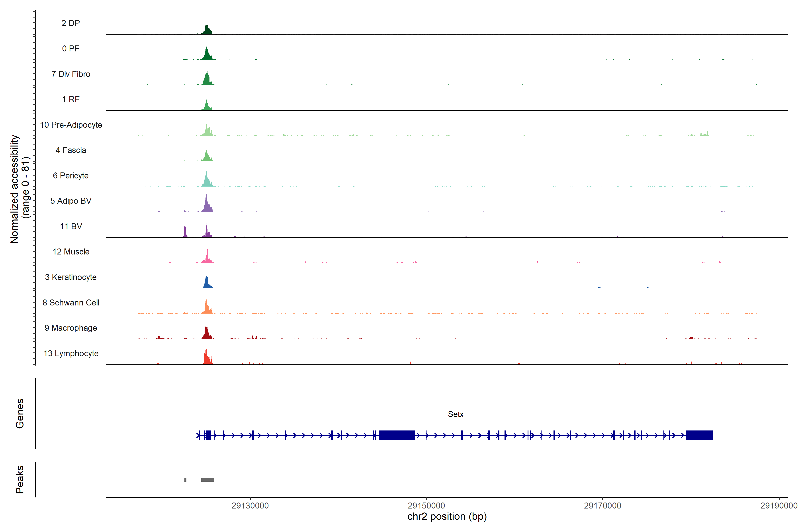The height and width of the screenshot is (532, 798).
Task: Click the 29130000 axis tick label
Action: [250, 506]
